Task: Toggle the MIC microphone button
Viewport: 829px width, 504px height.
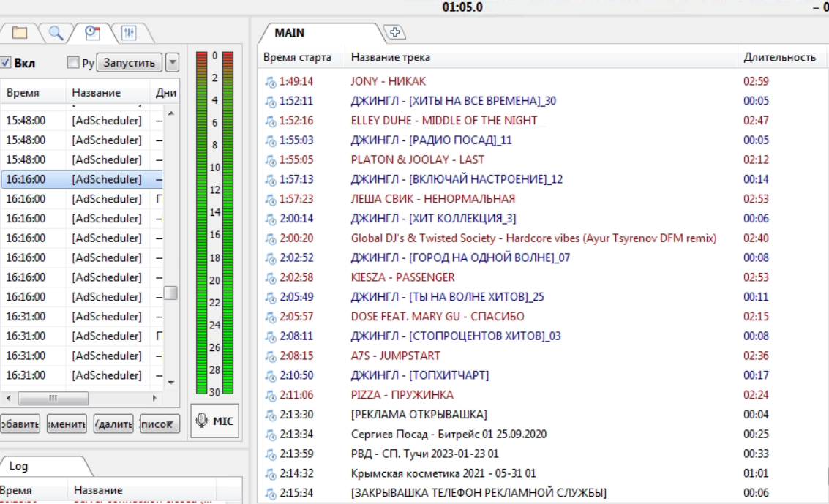Action: click(x=214, y=421)
